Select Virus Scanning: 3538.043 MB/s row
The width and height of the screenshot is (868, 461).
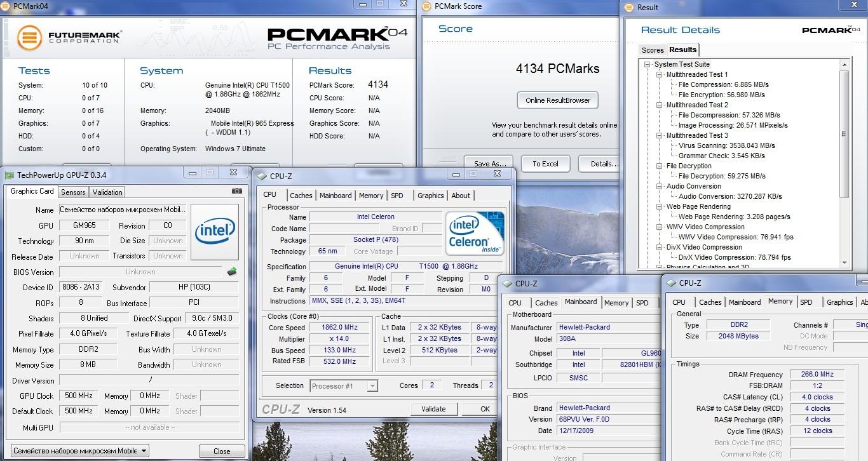click(x=726, y=145)
